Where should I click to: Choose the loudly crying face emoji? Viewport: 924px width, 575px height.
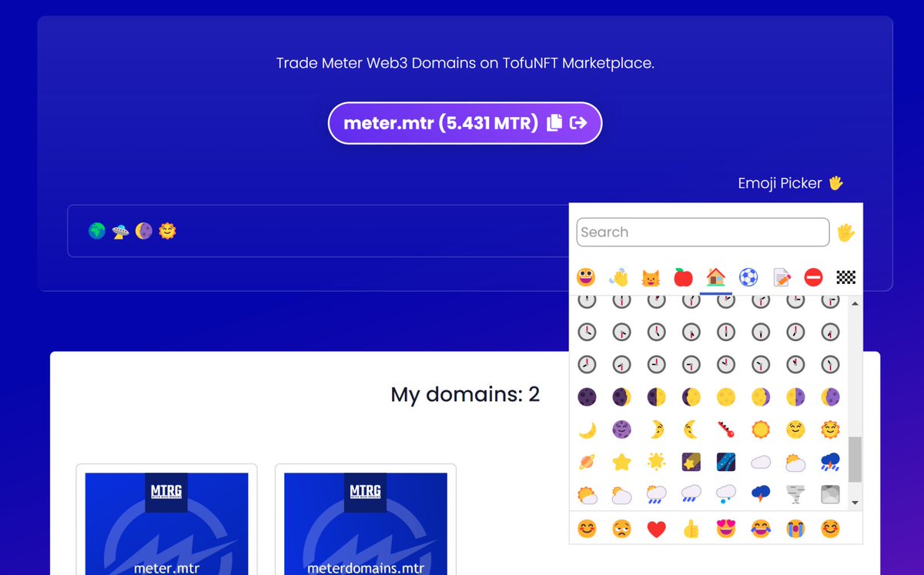point(795,530)
